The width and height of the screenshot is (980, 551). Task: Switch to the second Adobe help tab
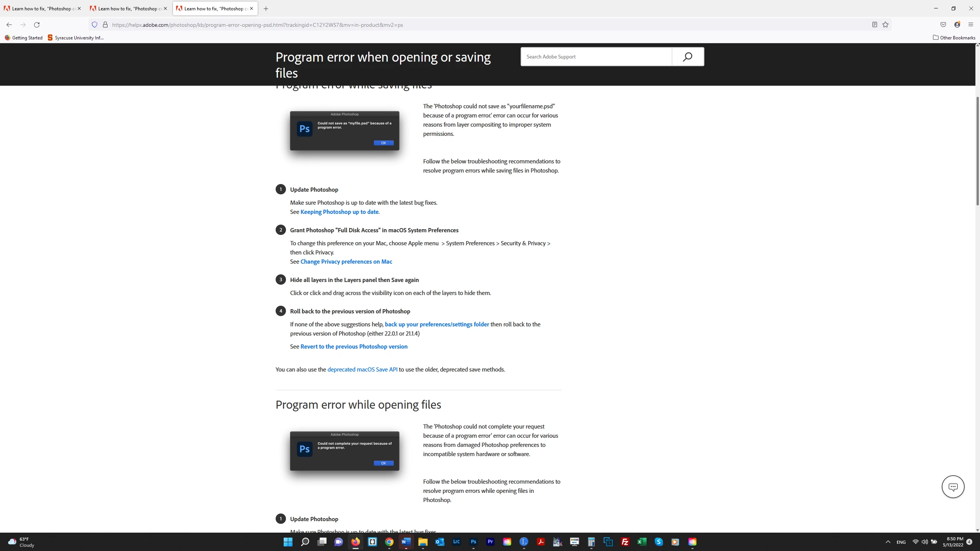pyautogui.click(x=127, y=8)
